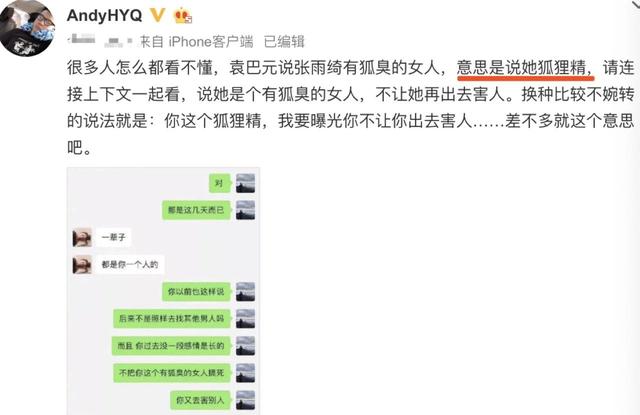Open AndyHYQ's profile avatar

tap(27, 28)
